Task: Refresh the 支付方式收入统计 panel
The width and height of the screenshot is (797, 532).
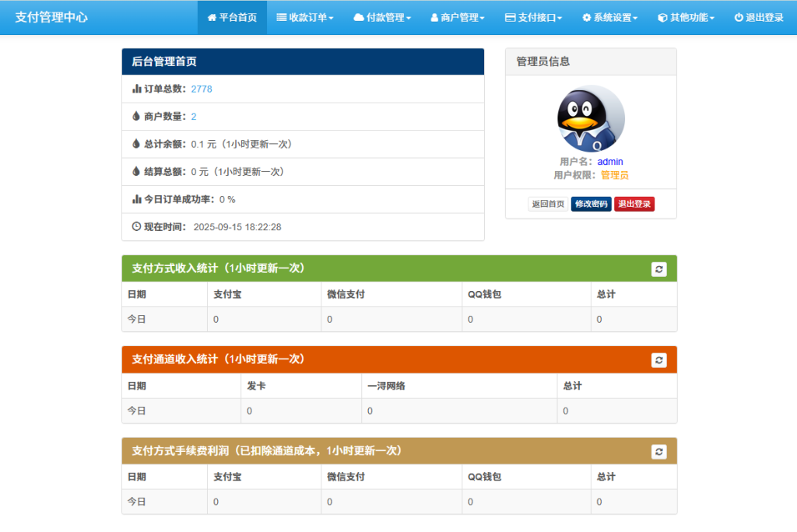Action: 659,268
